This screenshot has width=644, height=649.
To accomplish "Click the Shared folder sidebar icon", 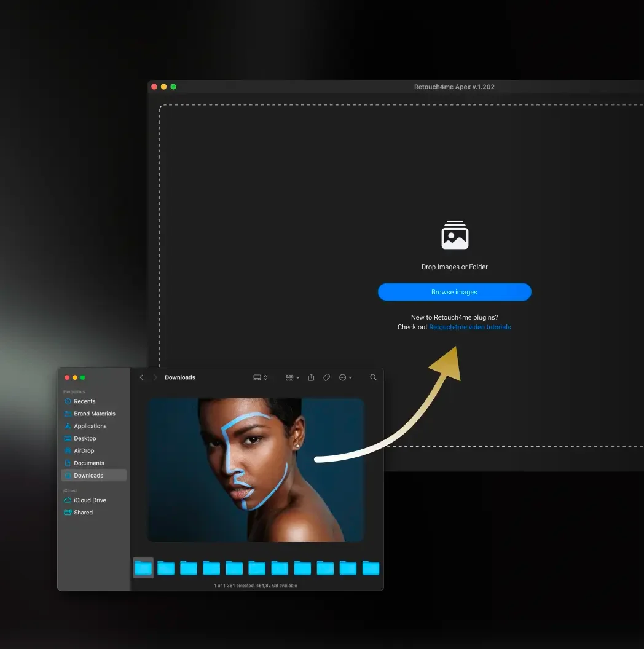I will coord(68,513).
